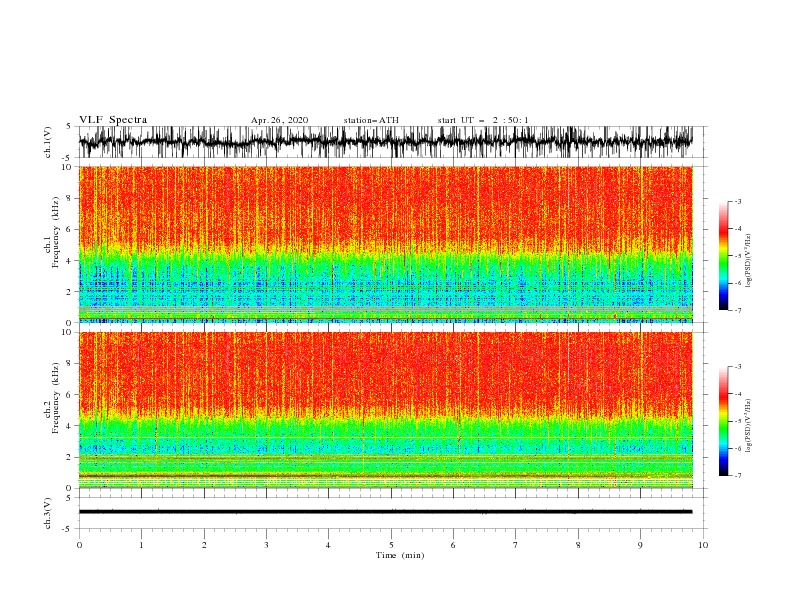Click inside the ch.2 spectrogram panel
Image resolution: width=792 pixels, height=612 pixels.
385,410
